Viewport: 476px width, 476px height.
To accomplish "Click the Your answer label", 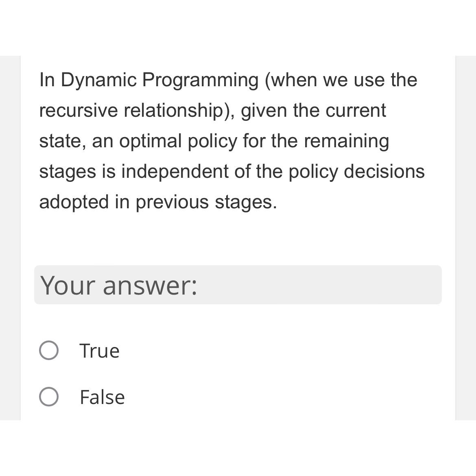I will tap(119, 286).
